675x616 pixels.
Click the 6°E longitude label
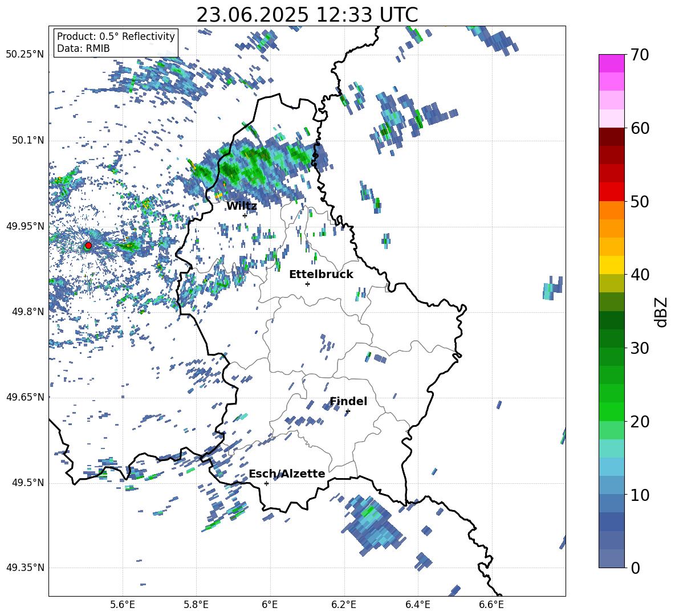click(x=270, y=605)
